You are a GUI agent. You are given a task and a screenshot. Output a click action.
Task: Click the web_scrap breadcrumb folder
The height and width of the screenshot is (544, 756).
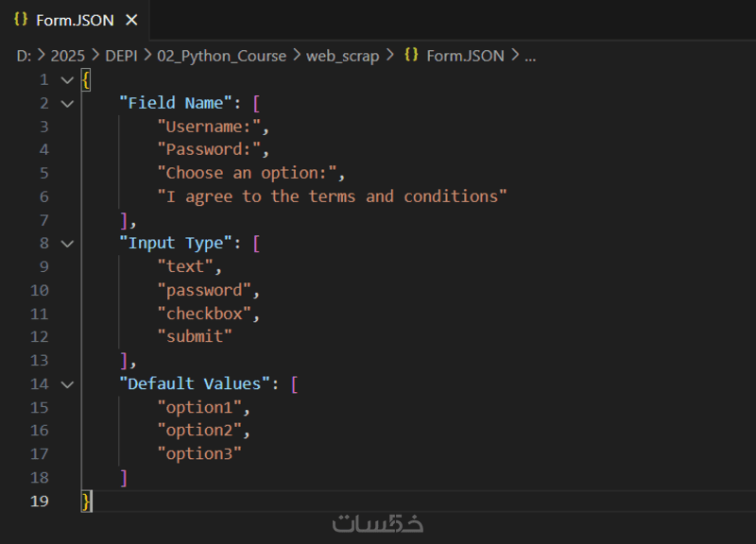[342, 56]
